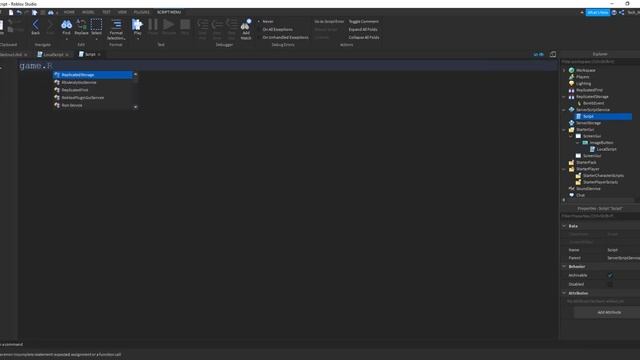Open the Replace tool
This screenshot has width=640, height=360.
coord(81,26)
